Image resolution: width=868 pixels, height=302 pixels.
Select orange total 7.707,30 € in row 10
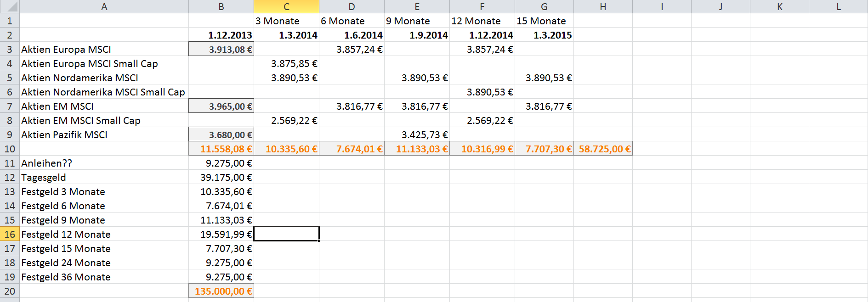click(544, 149)
